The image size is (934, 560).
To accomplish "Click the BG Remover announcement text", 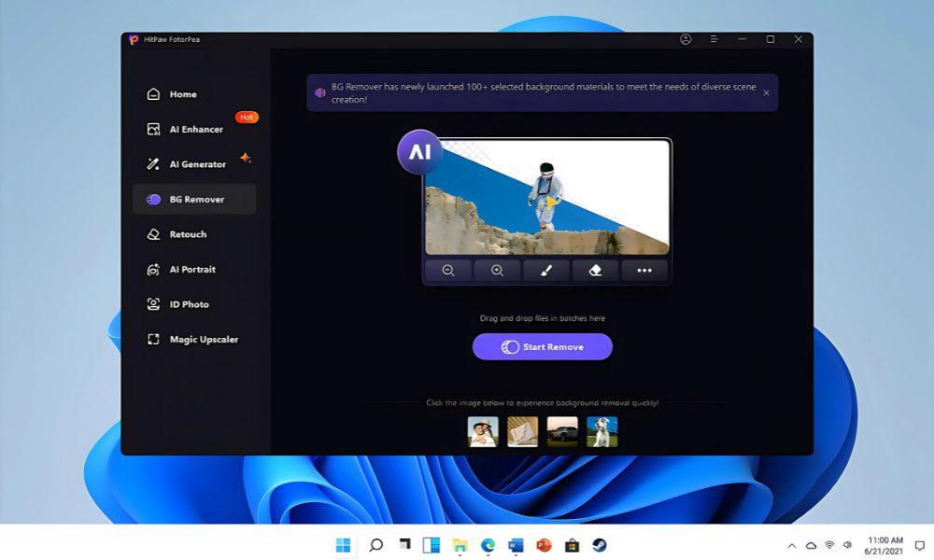I will point(544,92).
